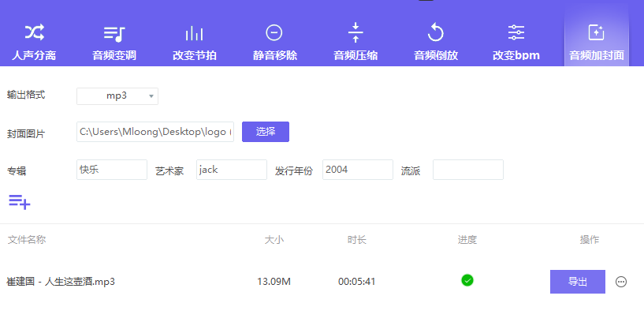
Task: Expand the 输出格式 mp3 dropdown
Action: coord(117,96)
